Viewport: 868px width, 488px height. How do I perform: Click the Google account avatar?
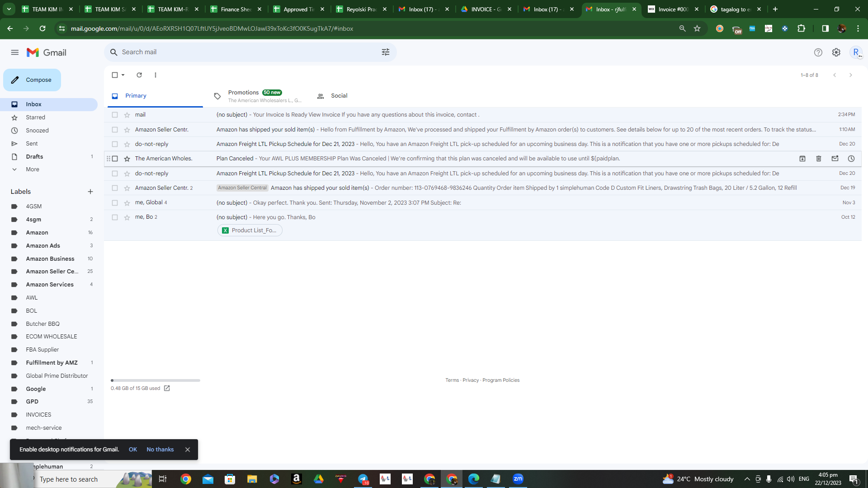(856, 52)
